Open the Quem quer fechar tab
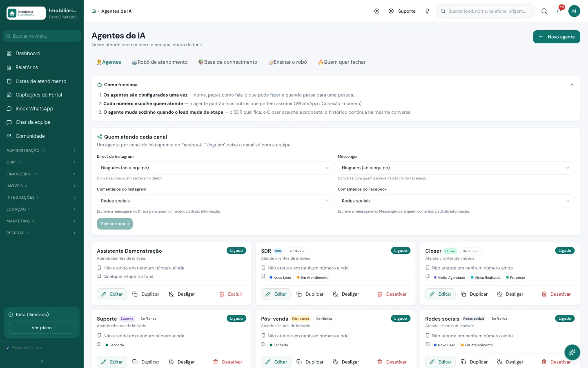Screen dimensions: 588x368 pos(342,62)
